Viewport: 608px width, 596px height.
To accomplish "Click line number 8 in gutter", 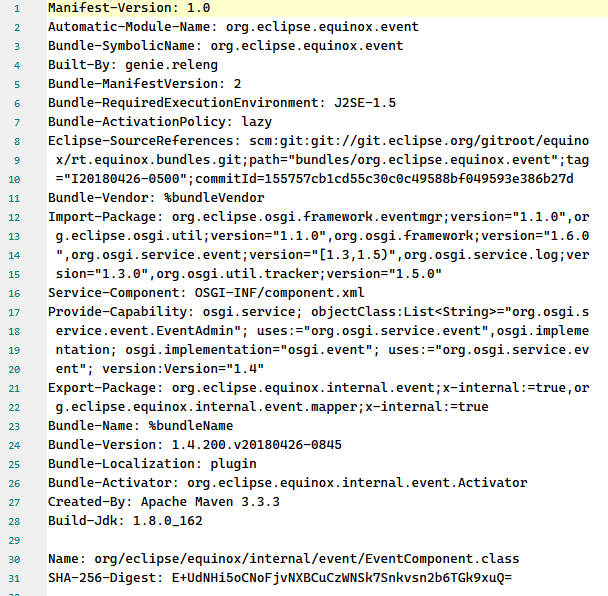I will point(17,142).
